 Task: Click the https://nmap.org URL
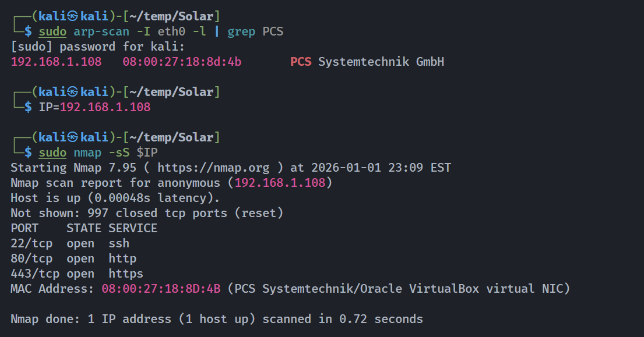pos(213,168)
